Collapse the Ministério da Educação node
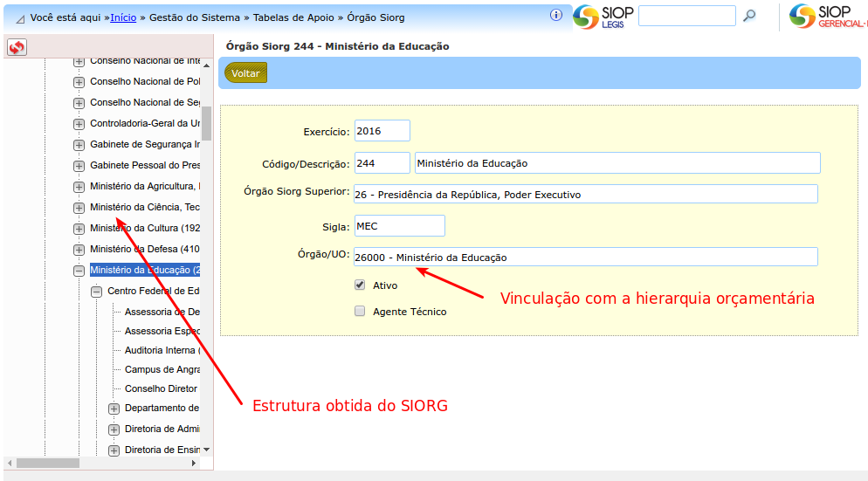The height and width of the screenshot is (481, 868). [79, 271]
